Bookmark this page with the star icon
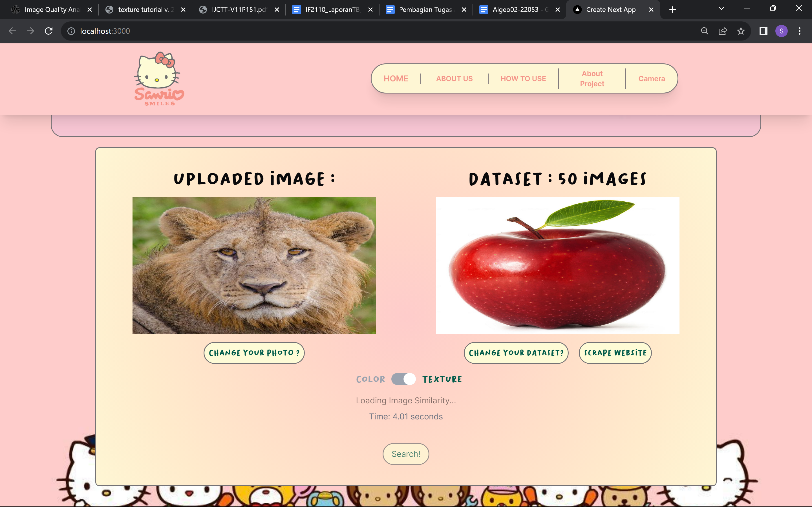The width and height of the screenshot is (812, 507). [741, 31]
